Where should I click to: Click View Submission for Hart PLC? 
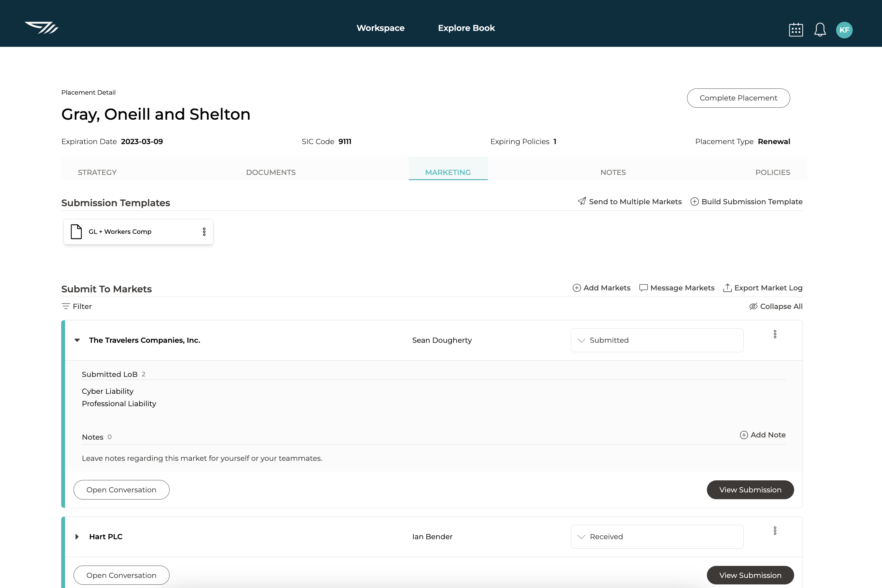750,575
